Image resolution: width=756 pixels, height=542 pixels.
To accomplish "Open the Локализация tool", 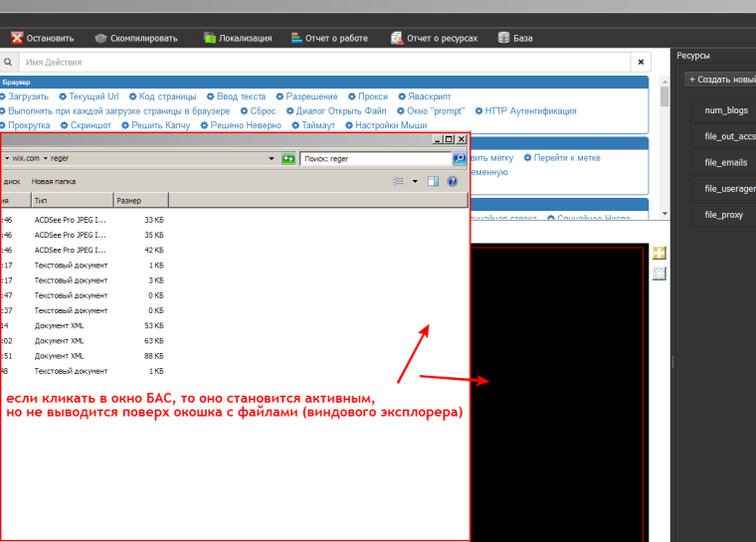I will pyautogui.click(x=237, y=39).
